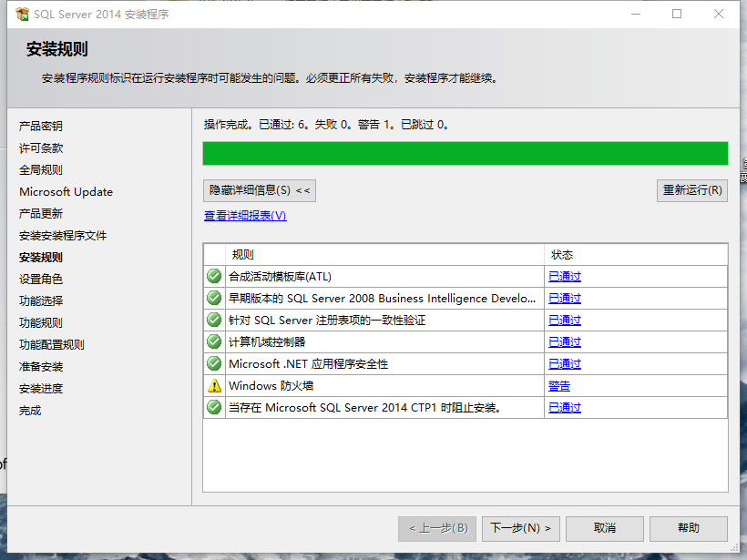This screenshot has width=747, height=560.
Task: Click the SQL Server 2014 setup title icon
Action: (22, 15)
